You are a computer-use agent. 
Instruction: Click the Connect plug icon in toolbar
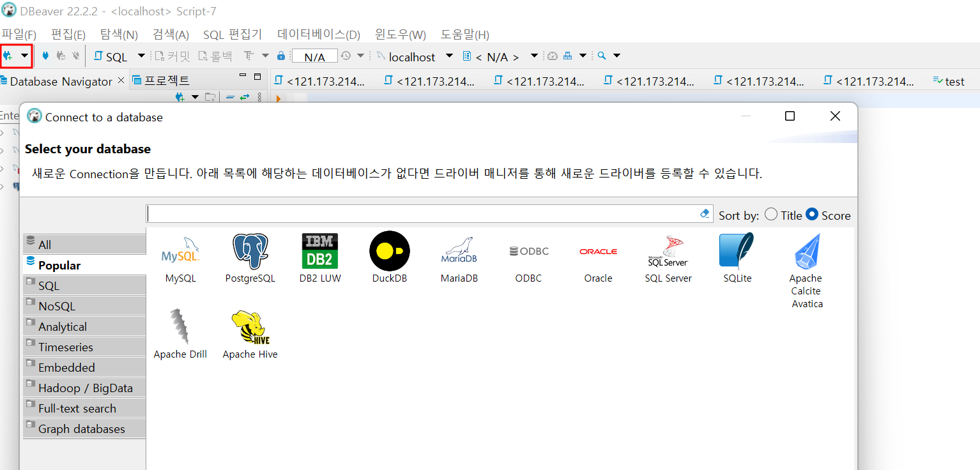(x=45, y=56)
